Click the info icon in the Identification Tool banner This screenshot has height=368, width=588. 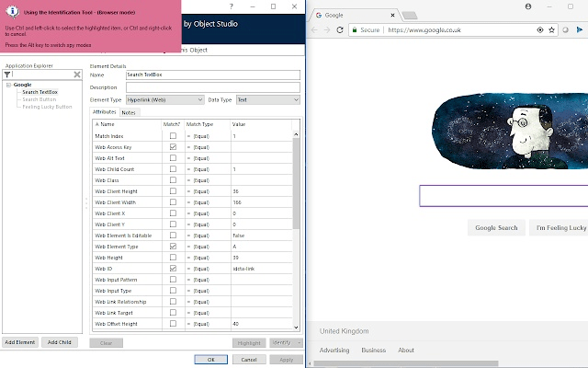pos(12,12)
